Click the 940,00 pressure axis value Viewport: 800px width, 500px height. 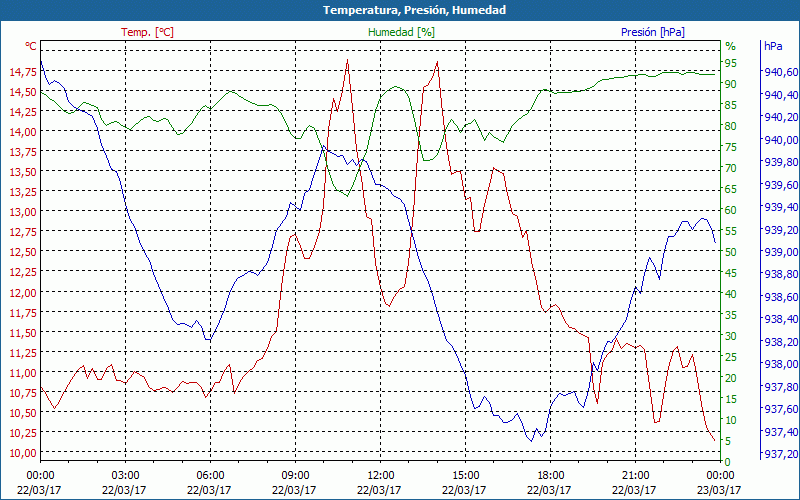point(781,140)
